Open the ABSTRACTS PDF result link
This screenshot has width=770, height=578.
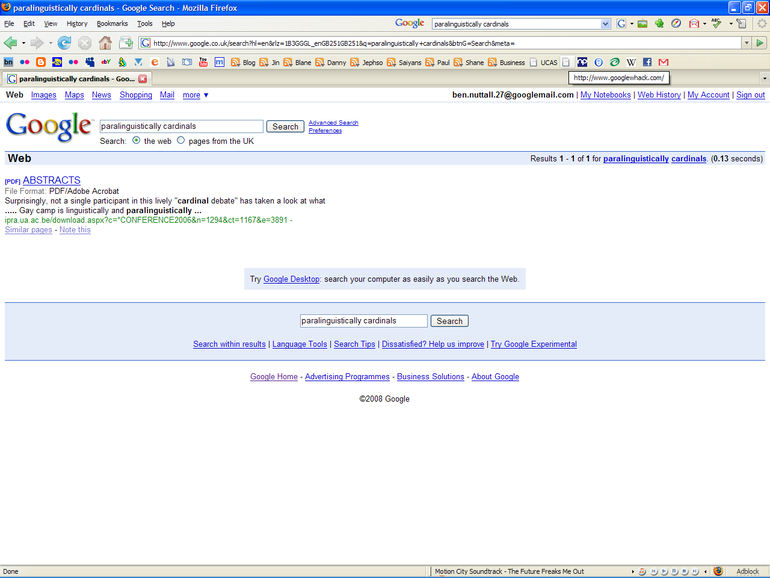tap(52, 180)
